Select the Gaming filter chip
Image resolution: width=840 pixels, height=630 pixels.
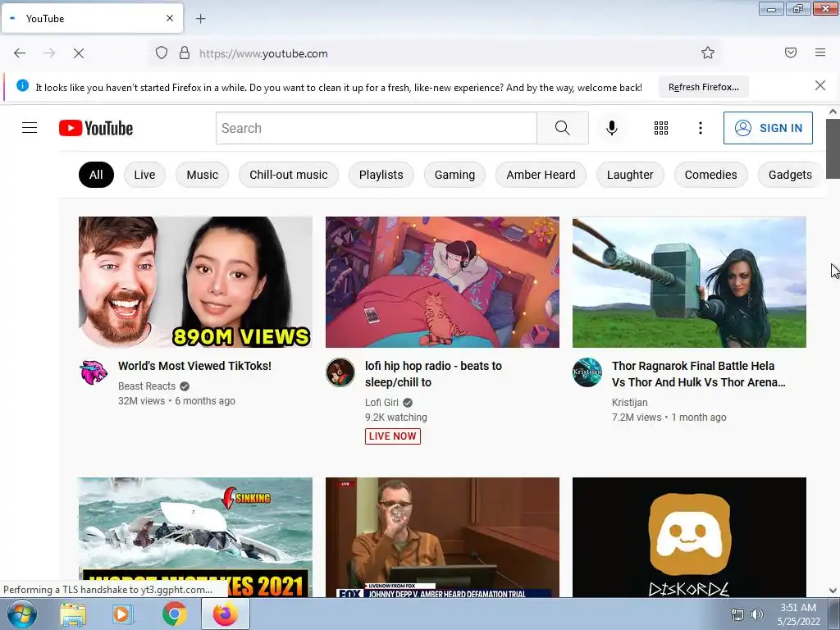454,175
